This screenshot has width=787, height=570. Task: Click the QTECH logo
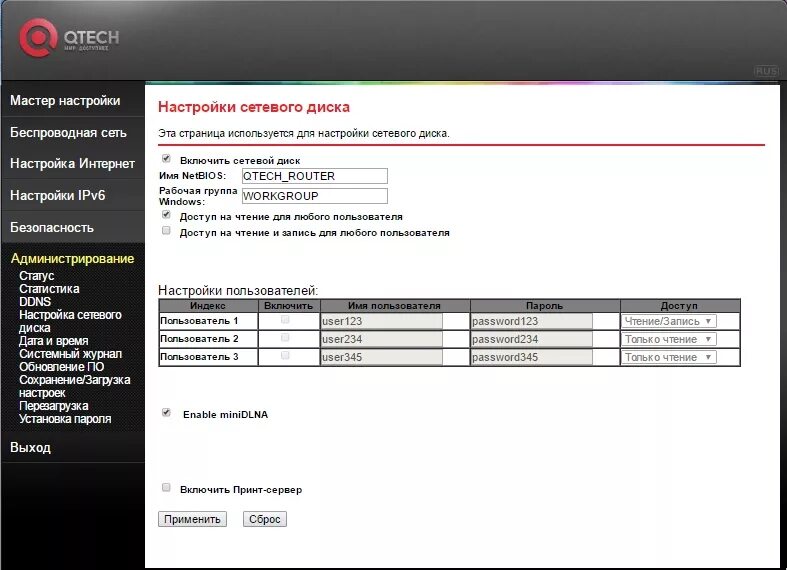pos(69,38)
